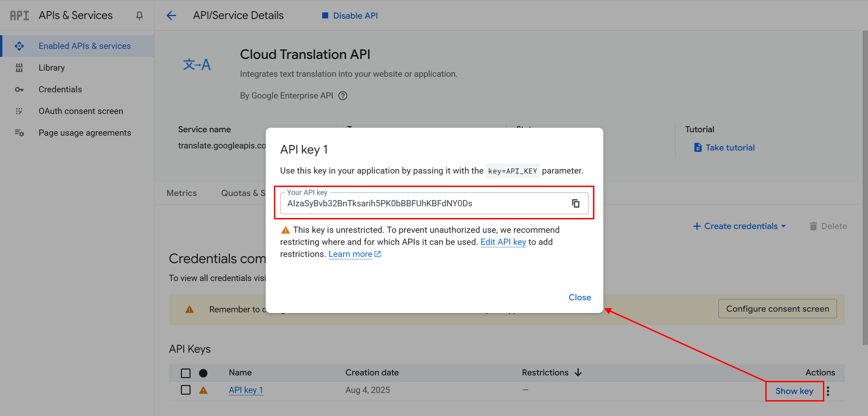The width and height of the screenshot is (868, 416).
Task: Click the warning icon beside API key 1
Action: pyautogui.click(x=204, y=390)
